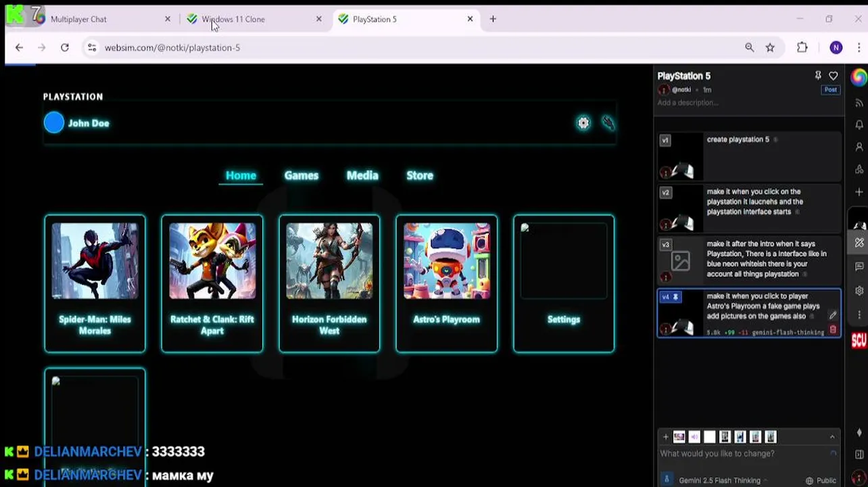868x487 pixels.
Task: Open the comments icon in sidebar
Action: coord(859,266)
